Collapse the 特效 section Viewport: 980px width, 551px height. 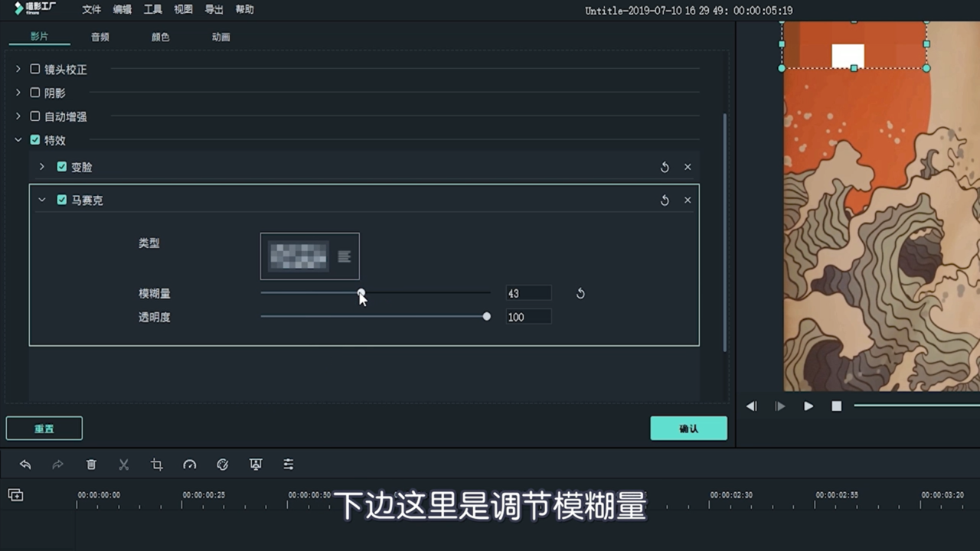coord(18,140)
